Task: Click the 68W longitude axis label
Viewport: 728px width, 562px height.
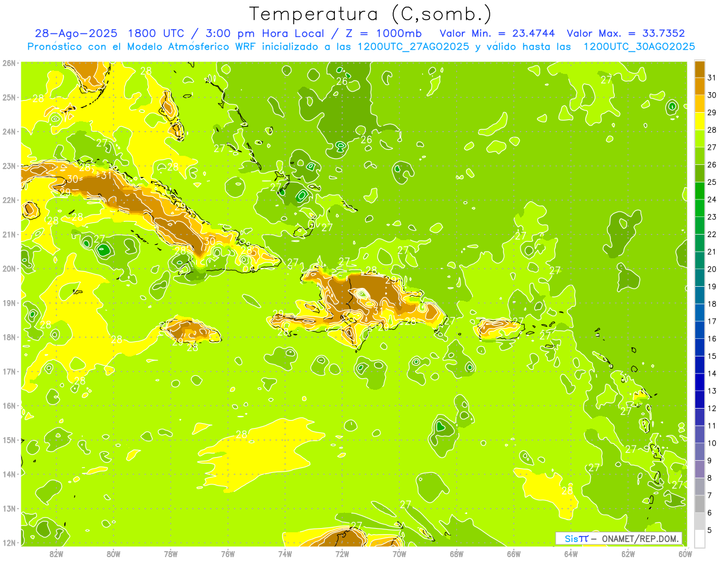Action: 457,554
